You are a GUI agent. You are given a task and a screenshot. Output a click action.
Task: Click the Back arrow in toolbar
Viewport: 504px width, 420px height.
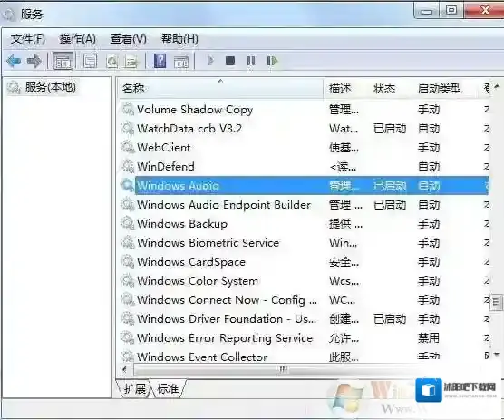click(14, 61)
